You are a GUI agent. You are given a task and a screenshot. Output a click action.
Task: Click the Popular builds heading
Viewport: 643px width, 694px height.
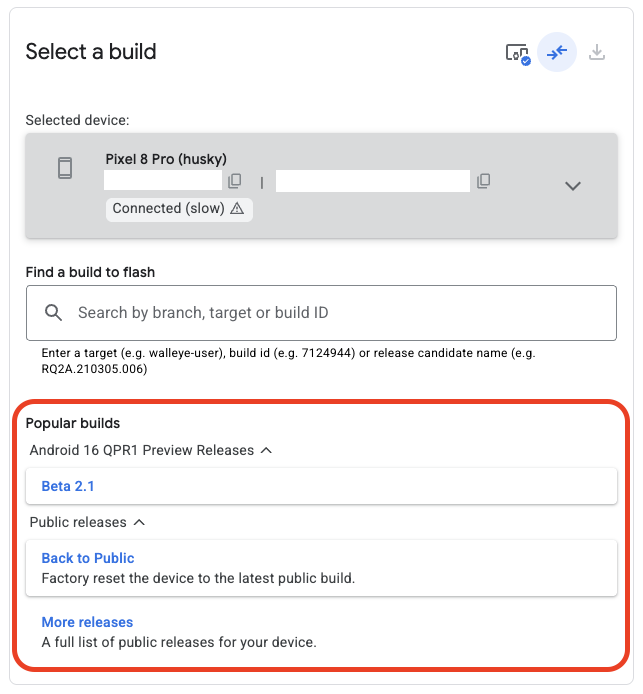click(73, 423)
